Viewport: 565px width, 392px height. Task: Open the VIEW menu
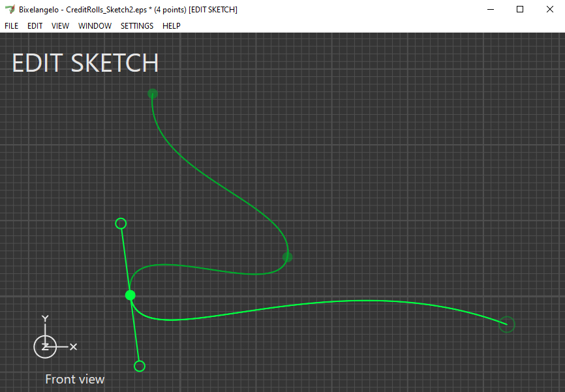(60, 26)
